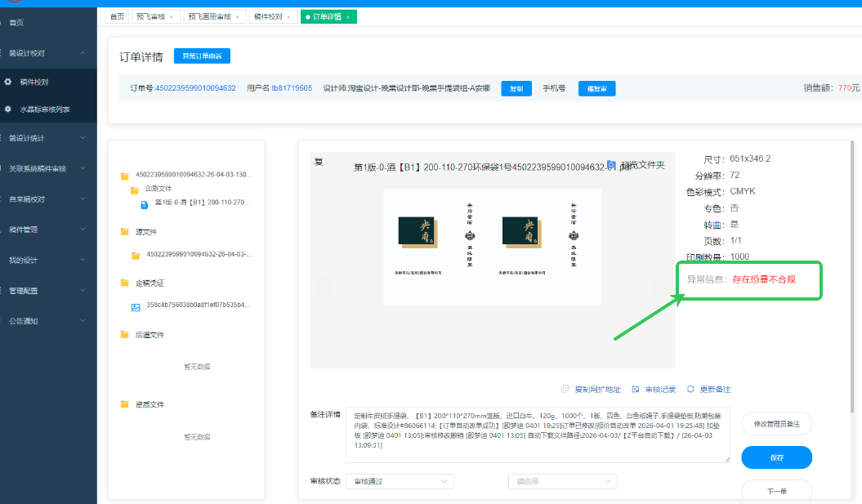The width and height of the screenshot is (862, 504).
Task: Click the 源文件 folder icon
Action: point(125,232)
